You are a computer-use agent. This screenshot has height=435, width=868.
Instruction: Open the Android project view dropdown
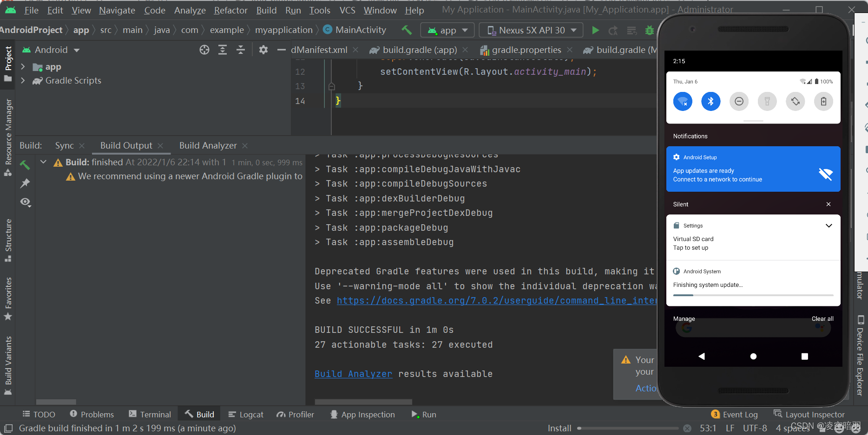tap(51, 50)
